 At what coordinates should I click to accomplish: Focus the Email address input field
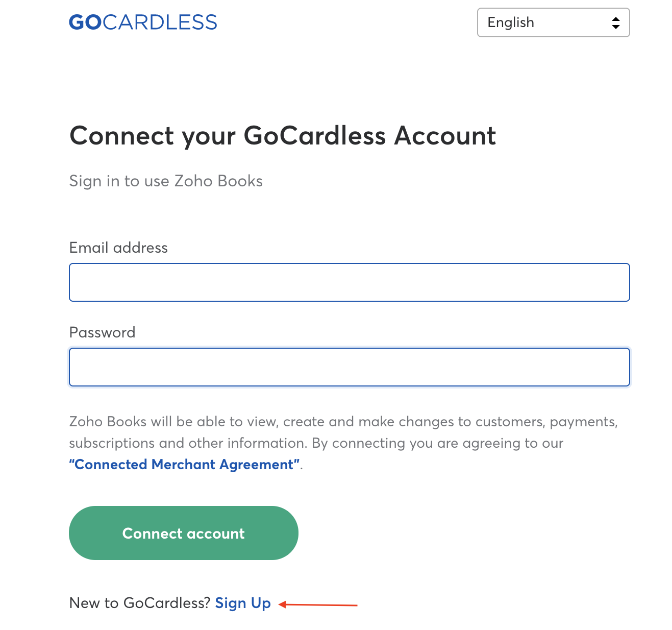pos(349,282)
